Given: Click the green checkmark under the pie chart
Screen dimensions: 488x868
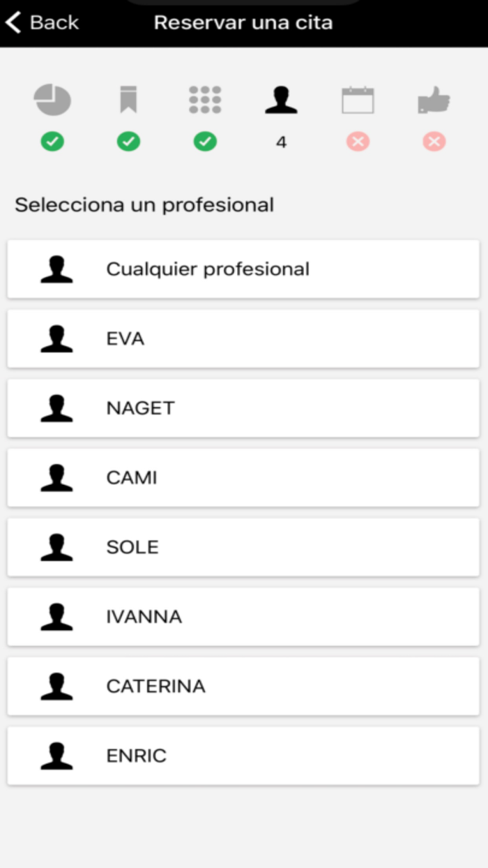Looking at the screenshot, I should 52,142.
